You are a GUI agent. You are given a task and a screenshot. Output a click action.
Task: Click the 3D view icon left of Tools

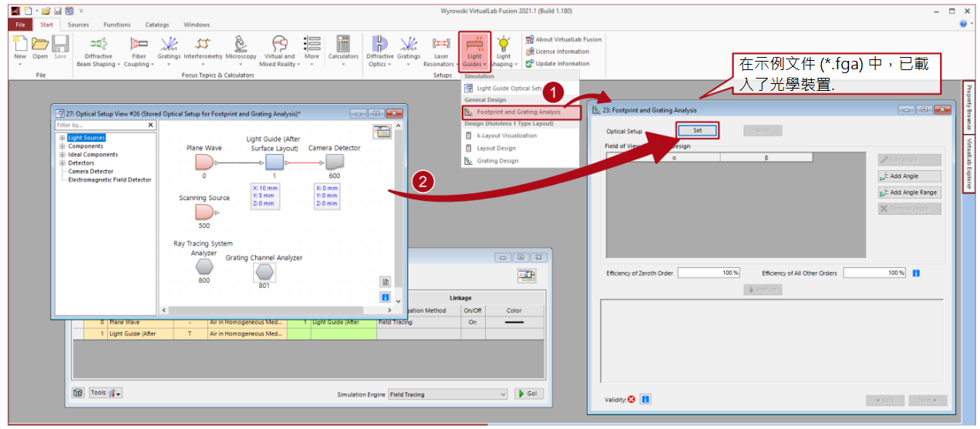[78, 393]
